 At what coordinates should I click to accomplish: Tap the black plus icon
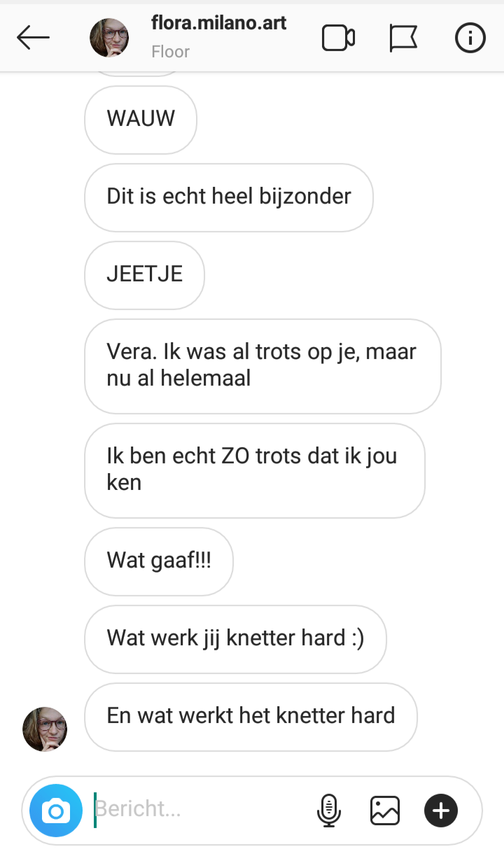tap(441, 811)
